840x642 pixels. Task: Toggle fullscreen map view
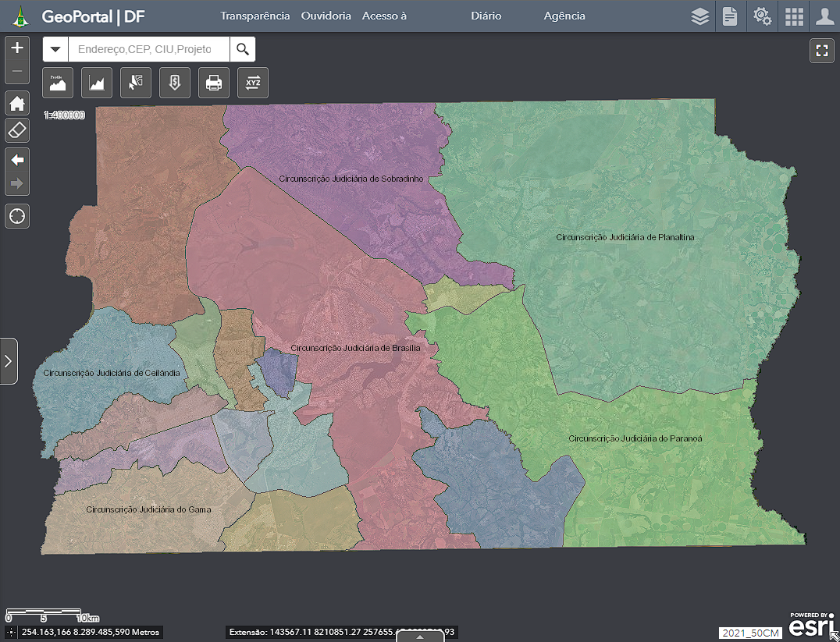821,51
